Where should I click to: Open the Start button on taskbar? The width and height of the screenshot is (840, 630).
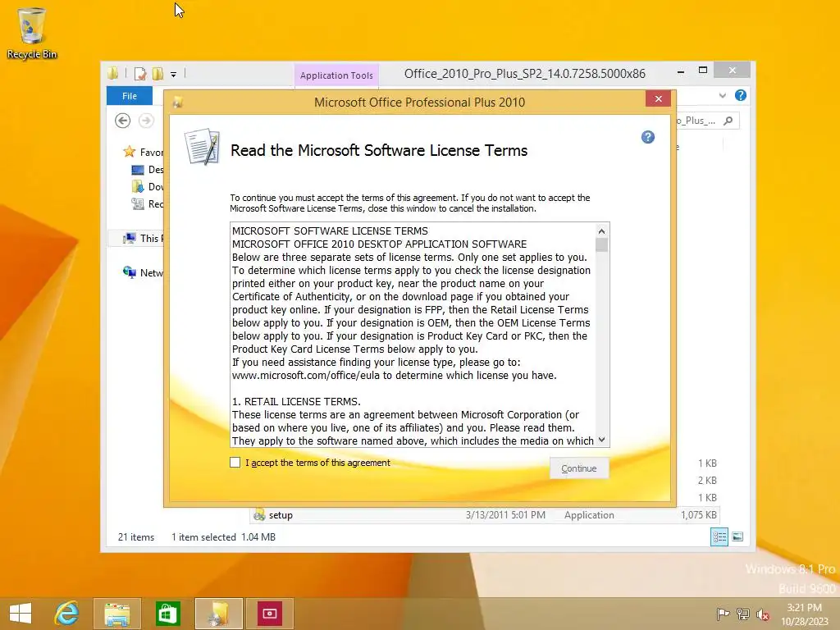21,614
